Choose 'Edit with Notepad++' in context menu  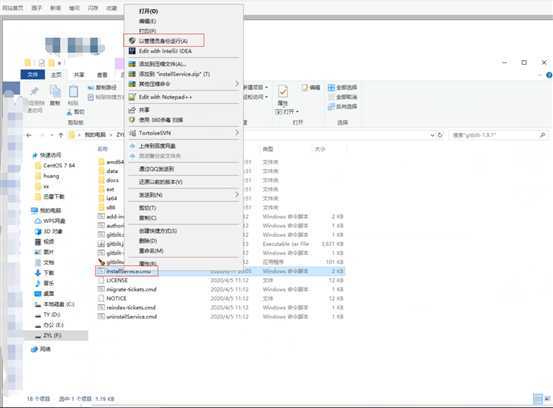[x=165, y=97]
